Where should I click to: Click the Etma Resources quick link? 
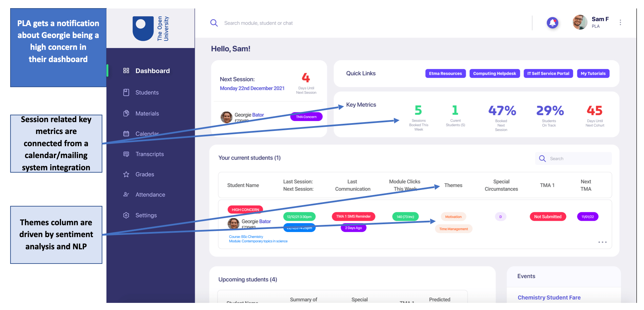coord(445,74)
